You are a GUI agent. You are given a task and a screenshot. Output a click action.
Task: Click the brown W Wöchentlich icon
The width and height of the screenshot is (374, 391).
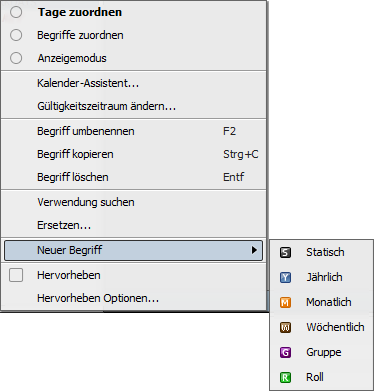click(x=285, y=327)
